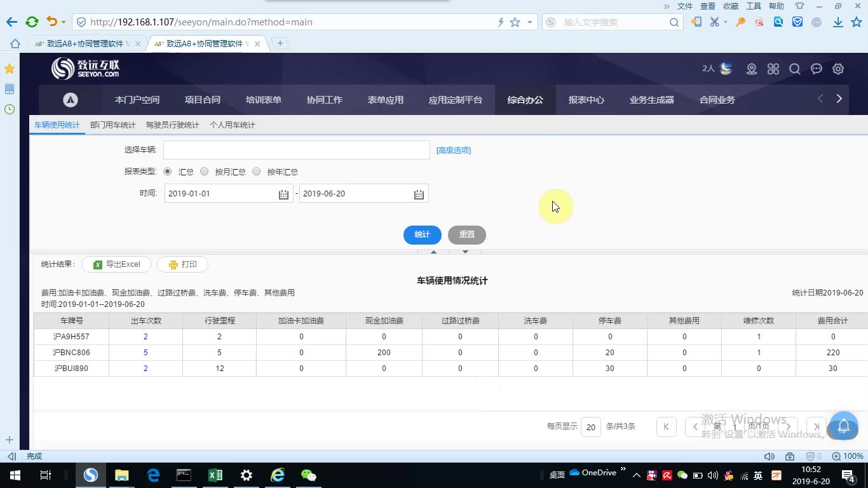The height and width of the screenshot is (488, 868).
Task: Select the 按年汇总 radio button
Action: coord(257,172)
